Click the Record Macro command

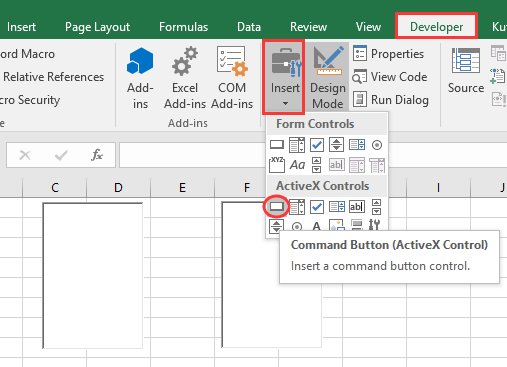(x=27, y=54)
